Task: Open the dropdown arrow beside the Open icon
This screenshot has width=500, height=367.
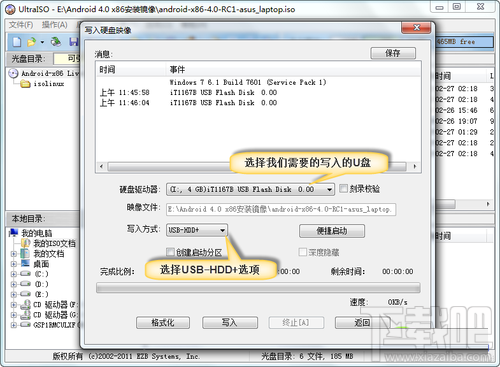Action: (x=42, y=42)
